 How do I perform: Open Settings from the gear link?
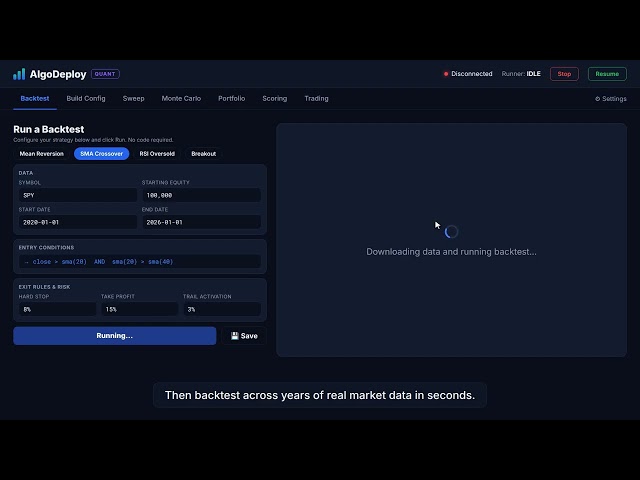(x=611, y=99)
